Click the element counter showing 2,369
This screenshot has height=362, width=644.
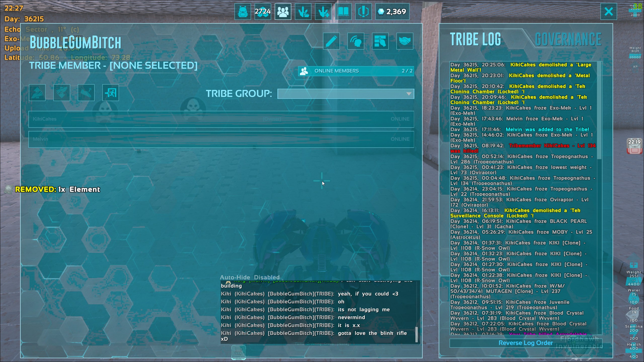pos(392,12)
